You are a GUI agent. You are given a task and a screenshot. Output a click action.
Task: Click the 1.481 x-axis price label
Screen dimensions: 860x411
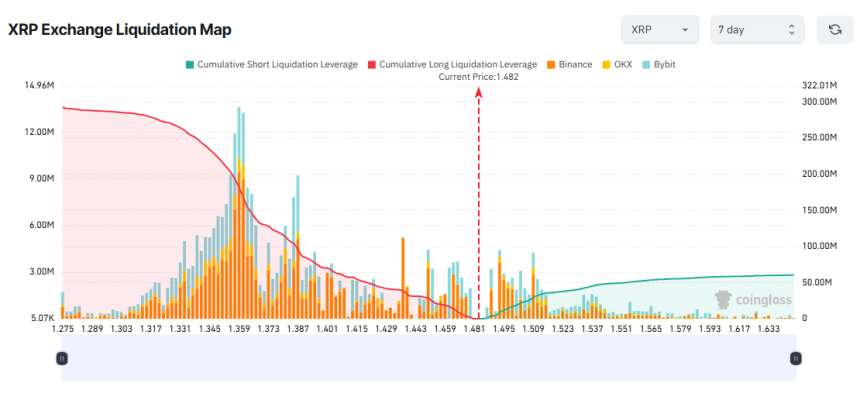(x=474, y=328)
